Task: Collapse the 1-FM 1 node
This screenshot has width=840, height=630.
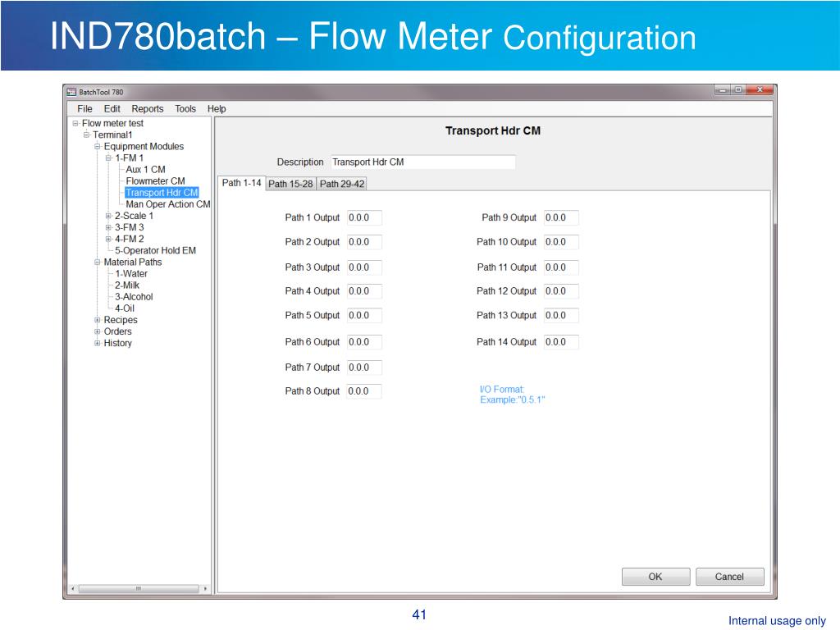Action: [109, 158]
